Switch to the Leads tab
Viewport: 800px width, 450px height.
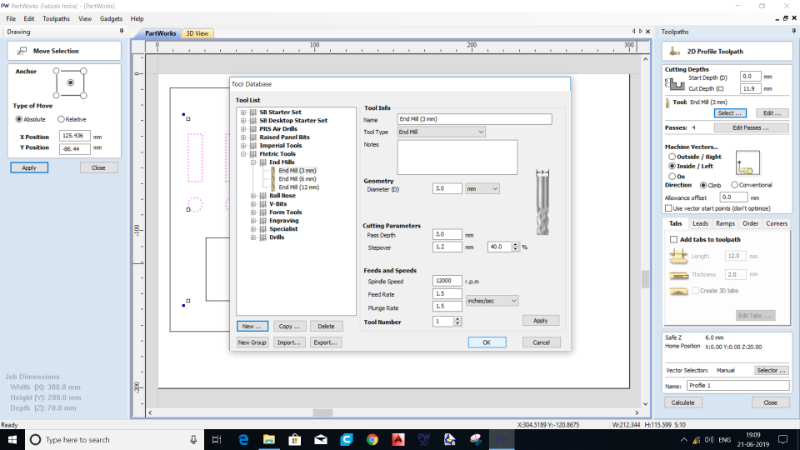(700, 223)
